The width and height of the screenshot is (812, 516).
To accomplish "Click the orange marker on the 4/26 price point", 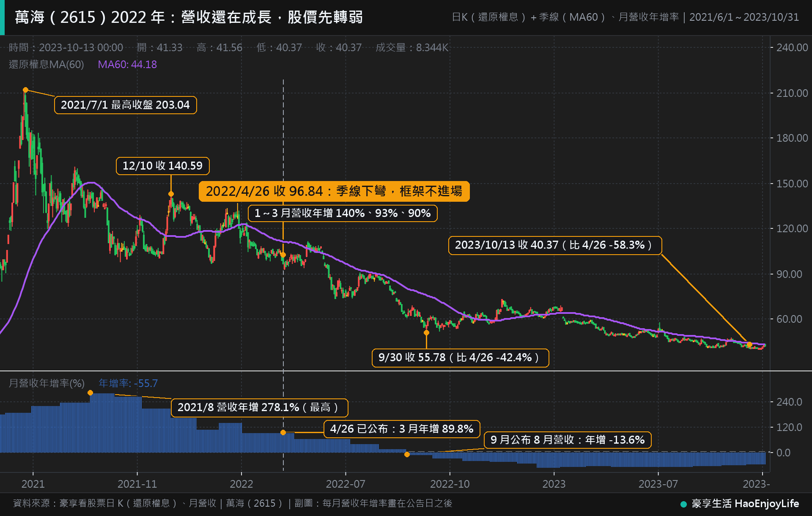I will point(283,255).
